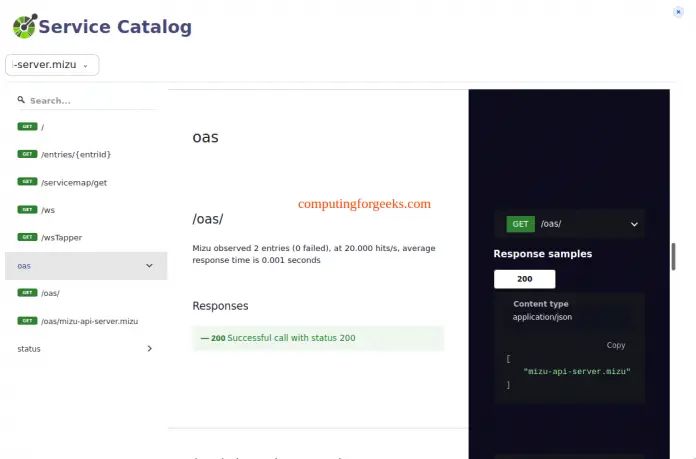The height and width of the screenshot is (459, 696).
Task: Open the -server.mizu service dropdown
Action: [52, 65]
